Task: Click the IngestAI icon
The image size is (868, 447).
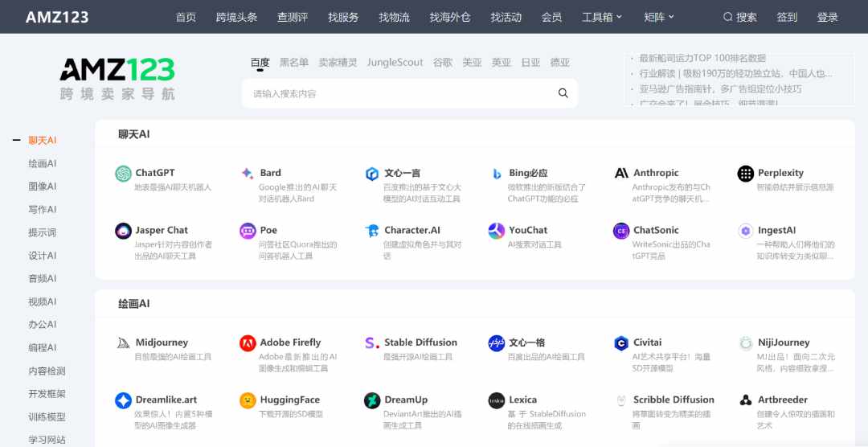Action: 746,231
